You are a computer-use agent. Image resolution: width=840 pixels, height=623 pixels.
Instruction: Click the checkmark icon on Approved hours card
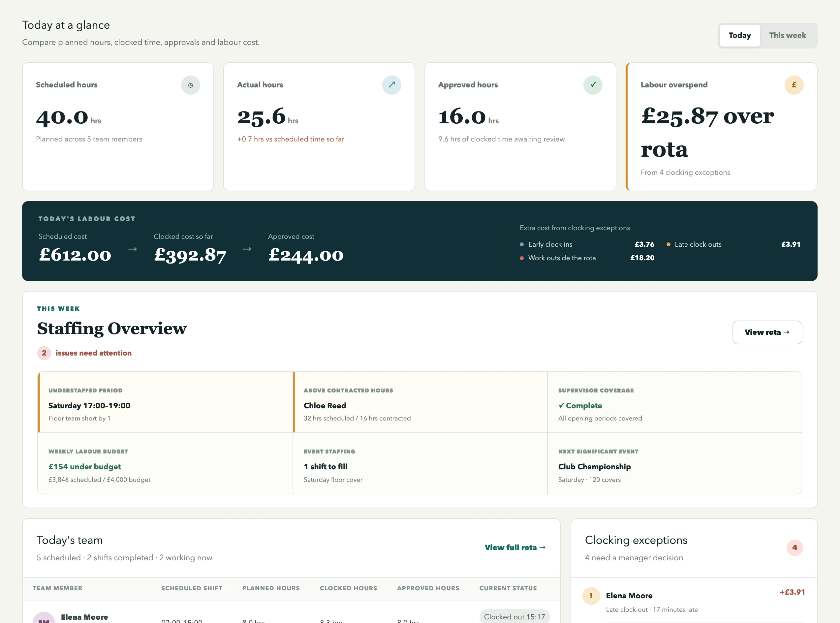coord(593,85)
